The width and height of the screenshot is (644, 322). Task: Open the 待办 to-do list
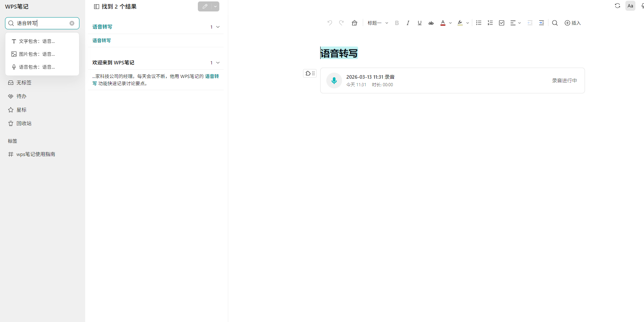42,96
